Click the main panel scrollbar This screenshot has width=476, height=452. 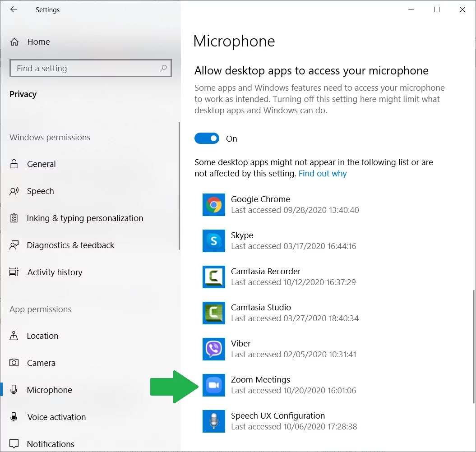[x=474, y=346]
